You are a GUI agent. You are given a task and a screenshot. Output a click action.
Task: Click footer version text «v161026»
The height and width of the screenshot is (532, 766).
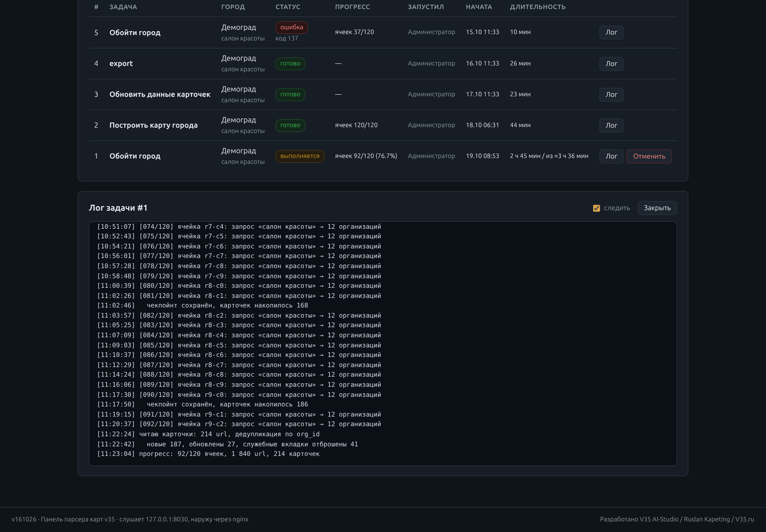tap(24, 519)
